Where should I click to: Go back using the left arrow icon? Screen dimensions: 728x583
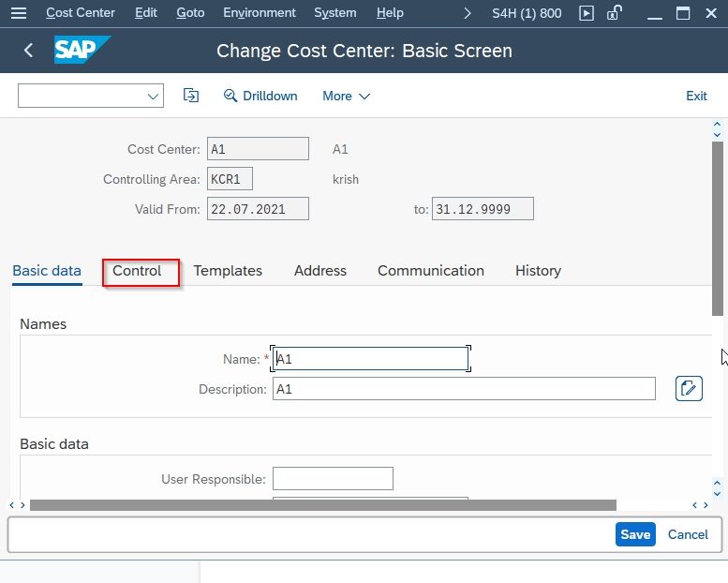coord(28,51)
